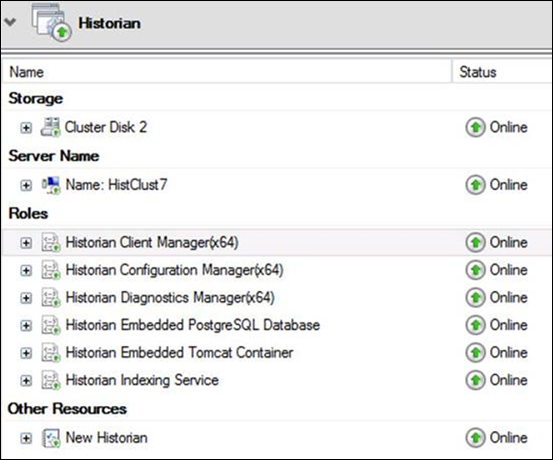The width and height of the screenshot is (553, 460).
Task: Select Historian Embedded Tomcat Container row
Action: [276, 353]
